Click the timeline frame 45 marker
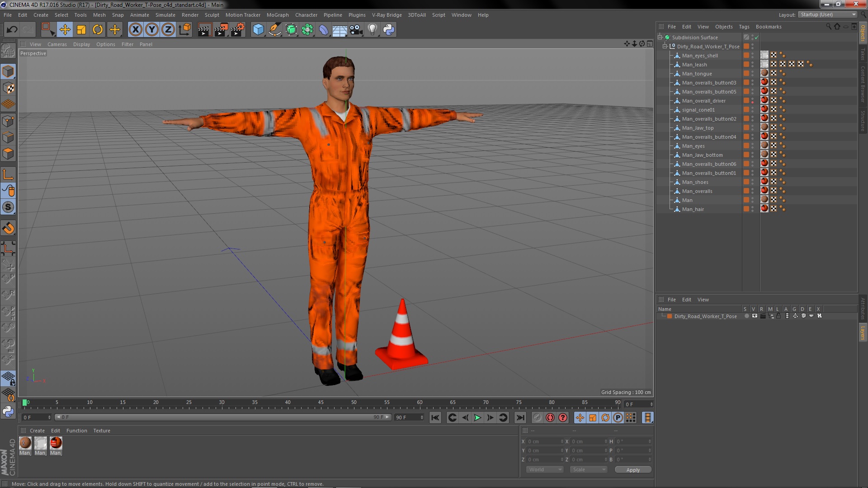The image size is (868, 488). (x=321, y=402)
